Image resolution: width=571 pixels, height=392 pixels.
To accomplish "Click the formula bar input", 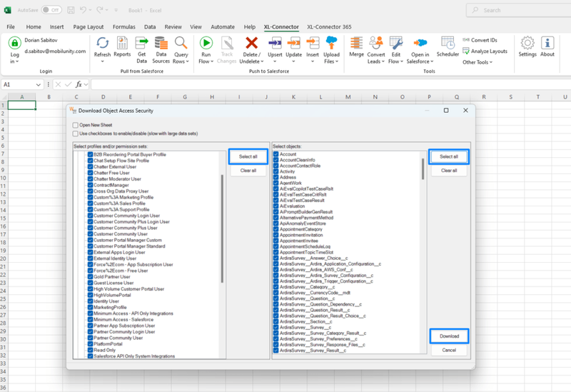I will (330, 84).
